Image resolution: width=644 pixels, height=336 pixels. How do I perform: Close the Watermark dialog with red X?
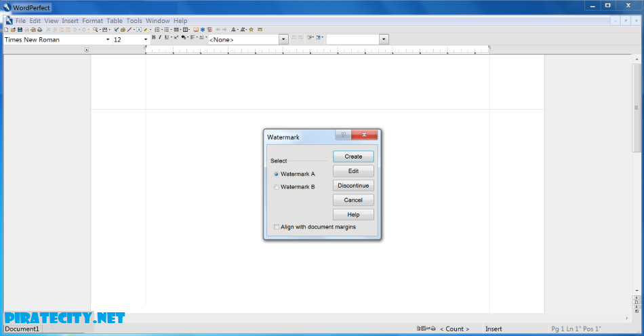[364, 135]
